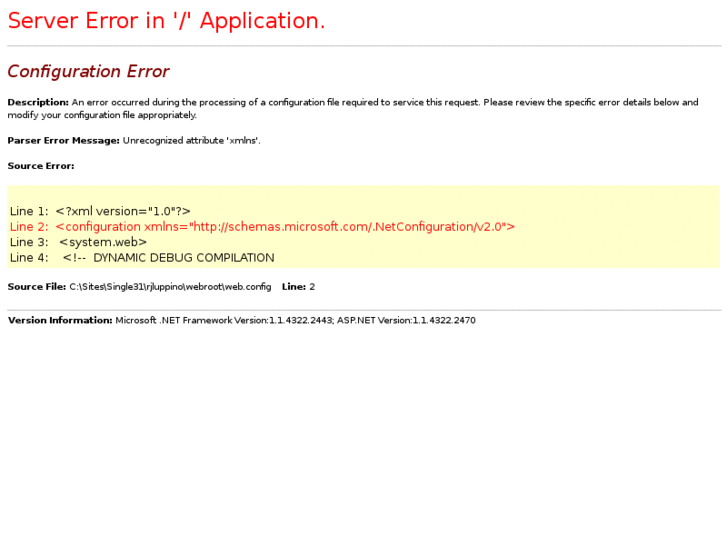Click source Line 3 <system.web>

point(78,242)
